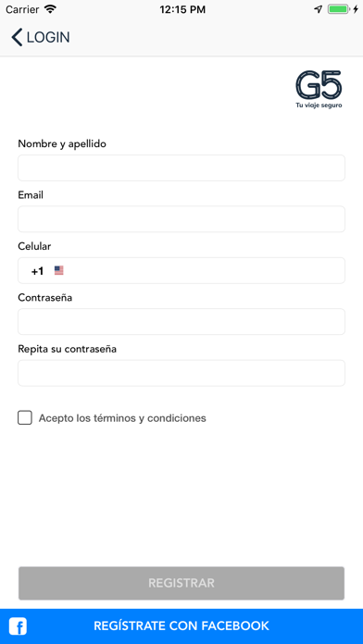Tap the charging bolt icon
Viewport: 363px width, 644px height.
(356, 9)
